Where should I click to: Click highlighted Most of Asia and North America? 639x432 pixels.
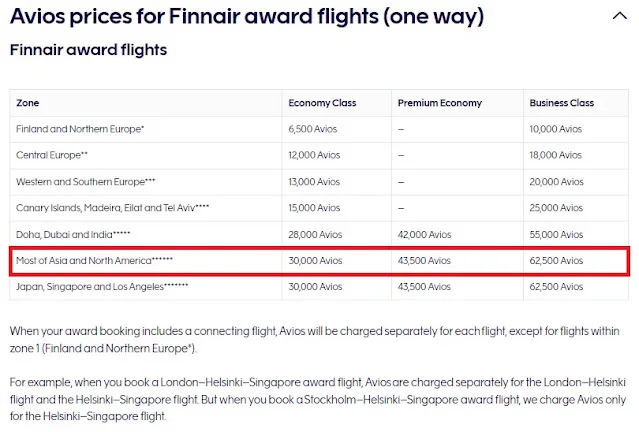coord(94,261)
